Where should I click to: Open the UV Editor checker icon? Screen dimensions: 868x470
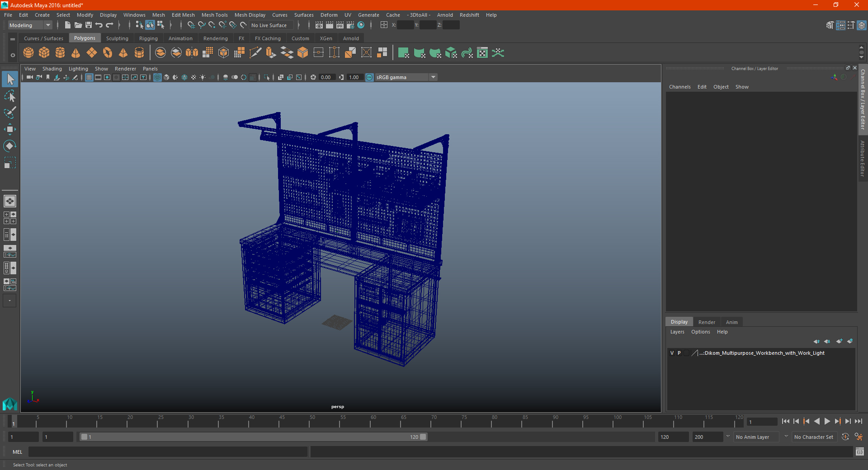482,53
